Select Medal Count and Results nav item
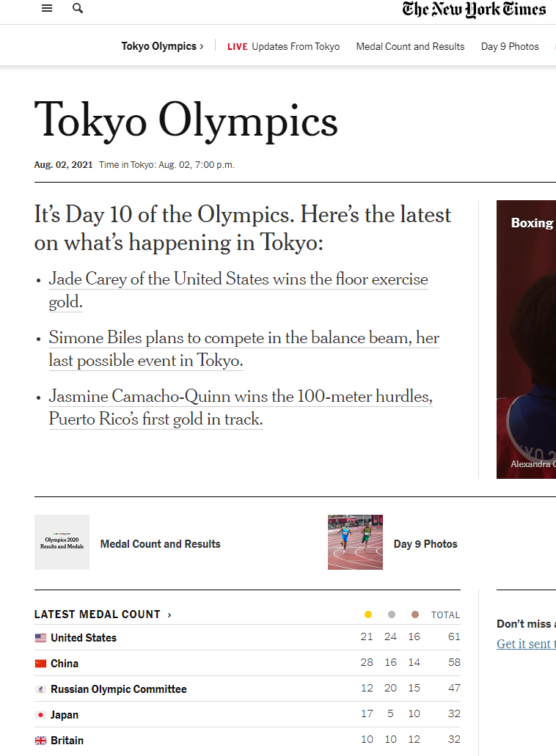The image size is (556, 756). tap(410, 46)
